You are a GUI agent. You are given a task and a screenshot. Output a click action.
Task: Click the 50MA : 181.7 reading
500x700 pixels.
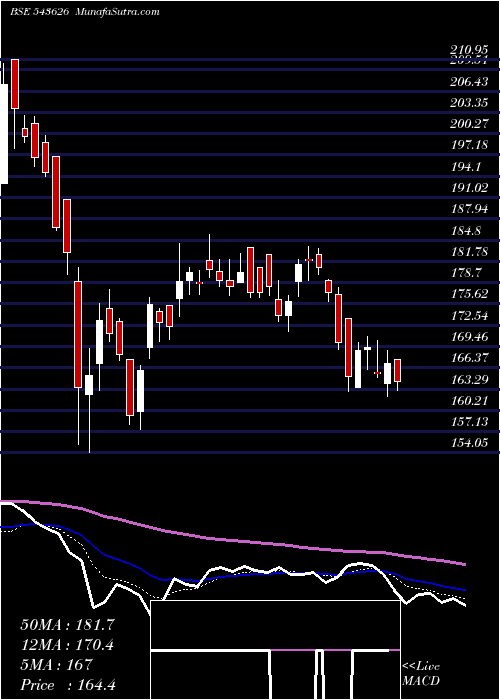tap(67, 625)
